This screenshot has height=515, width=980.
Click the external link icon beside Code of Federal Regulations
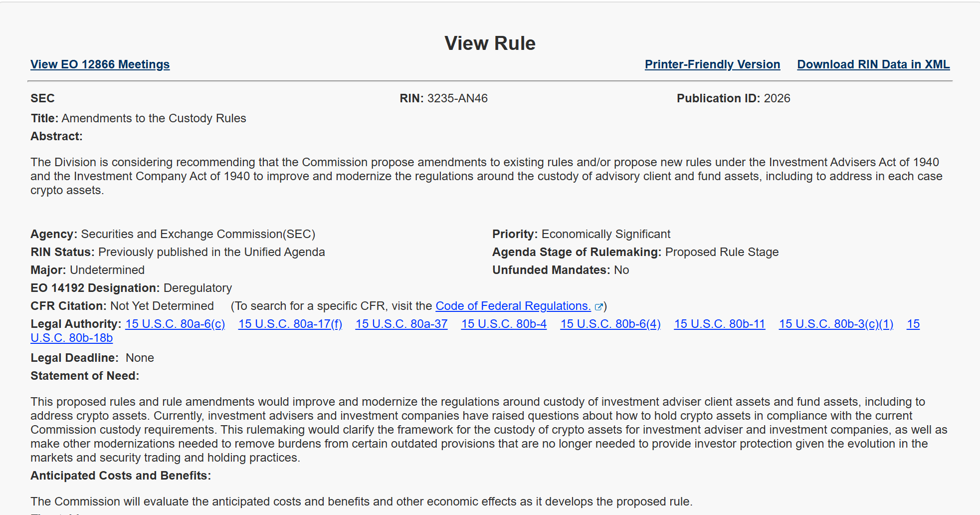pyautogui.click(x=598, y=307)
